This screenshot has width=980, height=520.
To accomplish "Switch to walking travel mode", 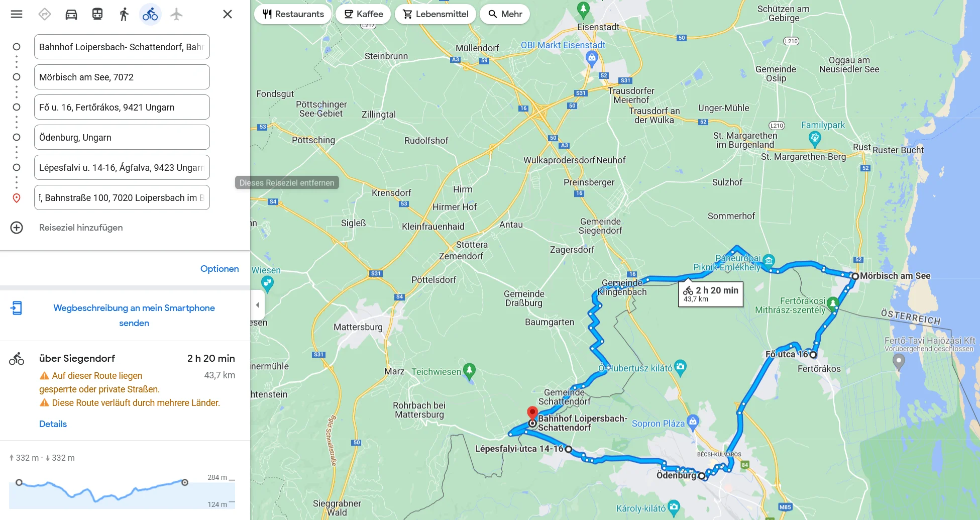I will click(x=124, y=14).
